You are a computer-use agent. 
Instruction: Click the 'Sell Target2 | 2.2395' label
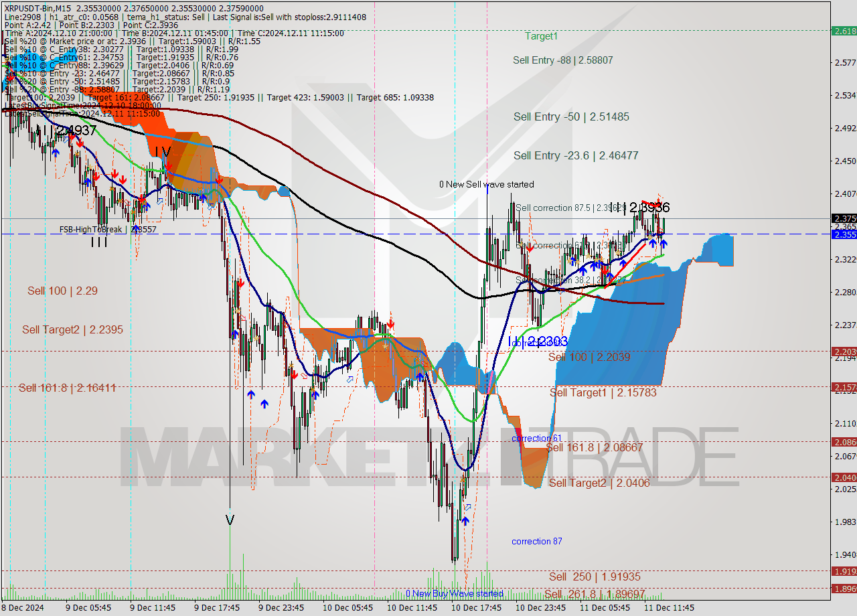pyautogui.click(x=72, y=330)
